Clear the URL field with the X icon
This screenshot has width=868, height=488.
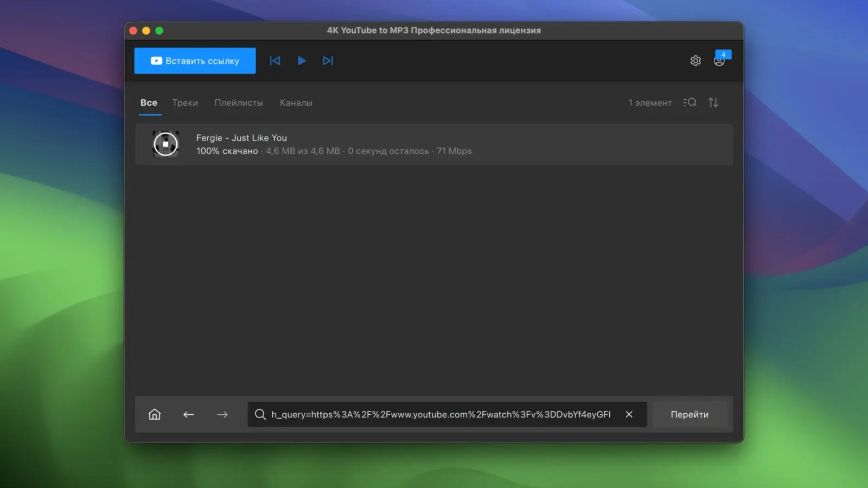629,414
